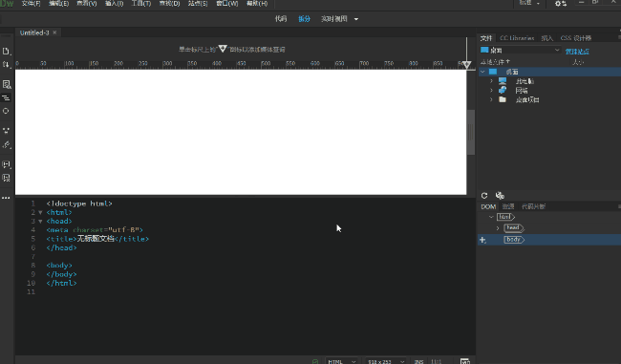The image size is (621, 364).
Task: Select the DOM panel tab
Action: point(488,206)
